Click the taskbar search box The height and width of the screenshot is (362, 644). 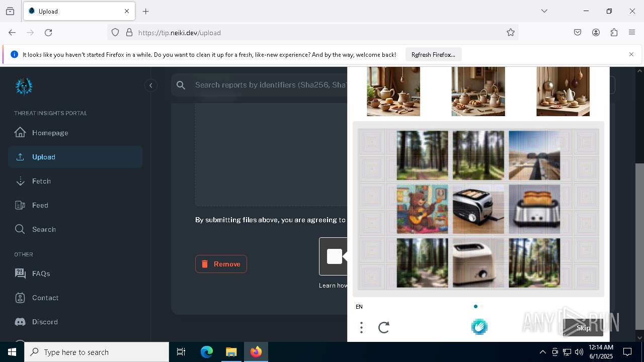(x=97, y=352)
